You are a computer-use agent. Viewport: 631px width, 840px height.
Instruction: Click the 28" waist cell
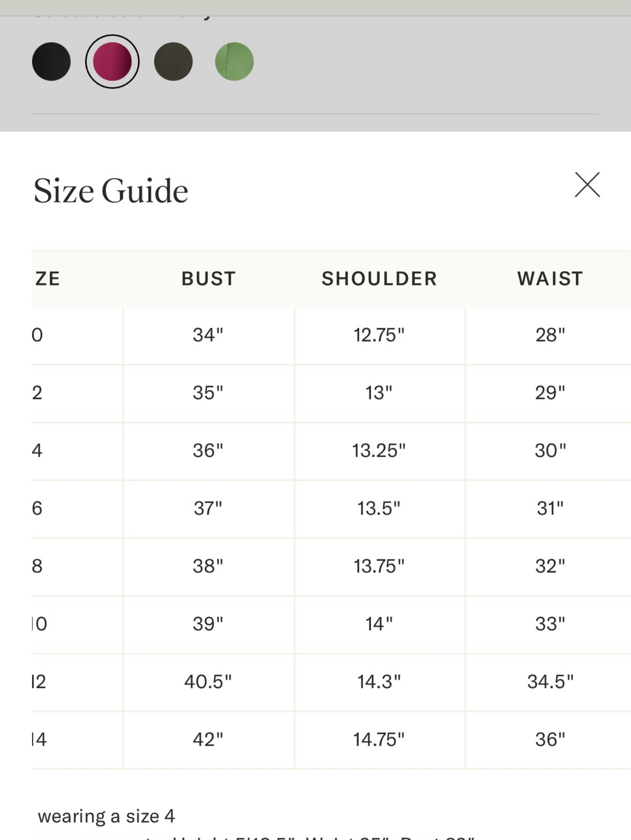(x=550, y=335)
